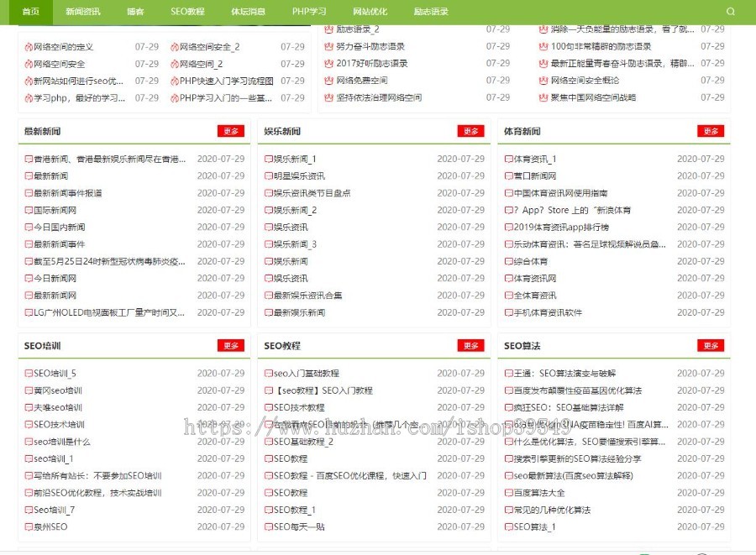Image resolution: width=756 pixels, height=555 pixels.
Task: Click comment icon beside SEO每天一贴
Action: [x=269, y=527]
